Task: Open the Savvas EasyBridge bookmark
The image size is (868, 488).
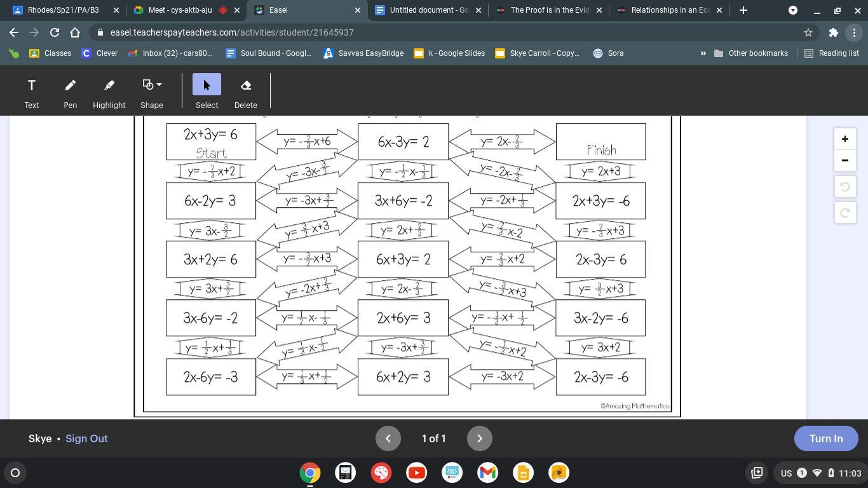Action: pyautogui.click(x=363, y=53)
